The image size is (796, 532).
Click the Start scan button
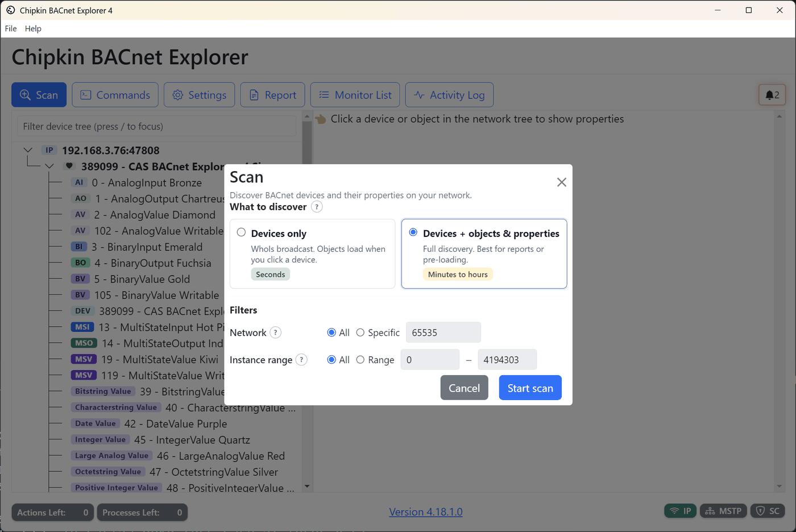click(530, 388)
